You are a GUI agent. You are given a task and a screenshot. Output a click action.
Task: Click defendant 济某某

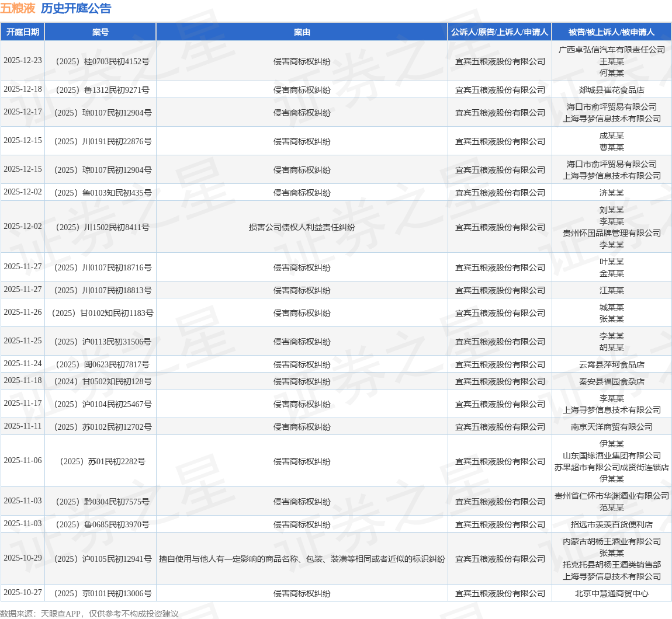pos(612,193)
